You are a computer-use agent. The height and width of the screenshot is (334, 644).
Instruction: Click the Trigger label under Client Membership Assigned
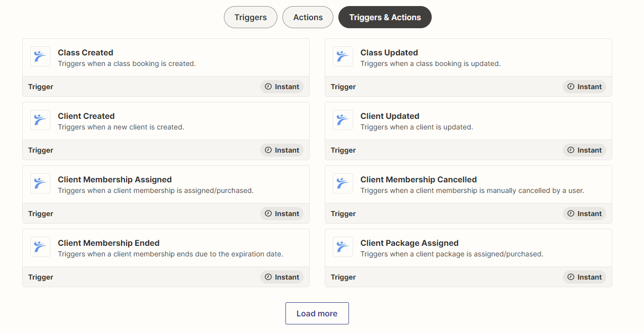click(40, 213)
